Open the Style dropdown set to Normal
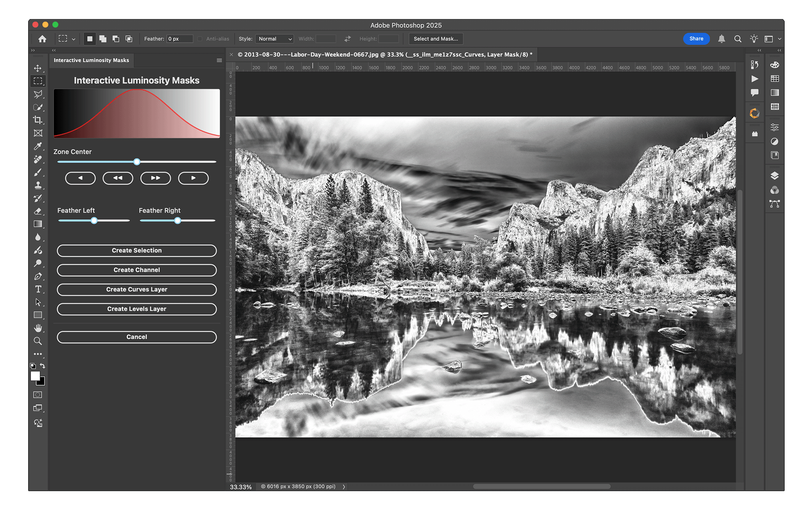Screen dimensions: 812x528 pyautogui.click(x=274, y=39)
